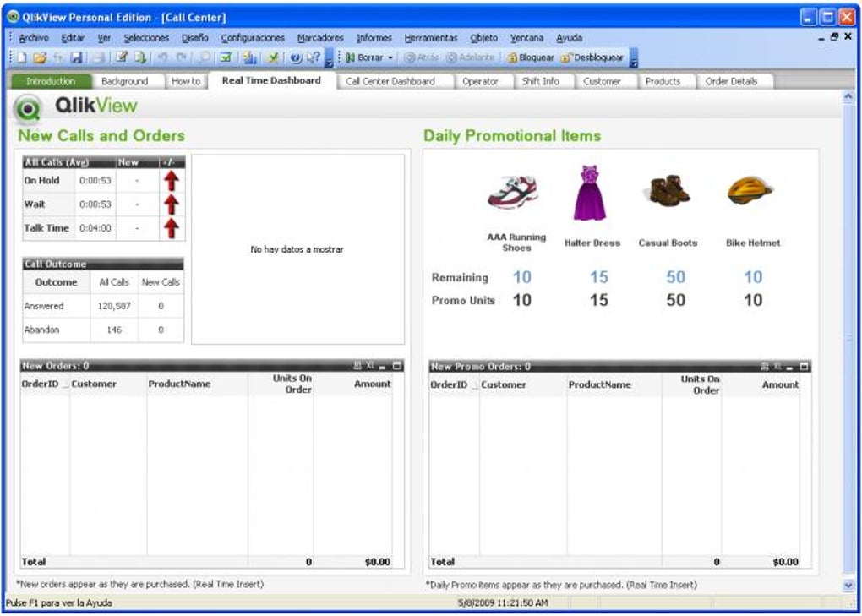Minimize the New Promo Orders box
This screenshot has width=862, height=616.
click(x=790, y=367)
